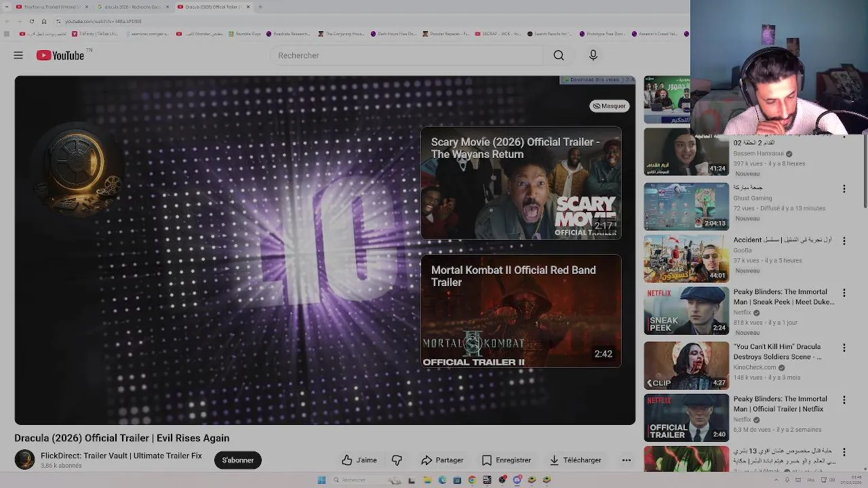
Task: Open the YouTube guide hamburger menu
Action: [x=18, y=56]
